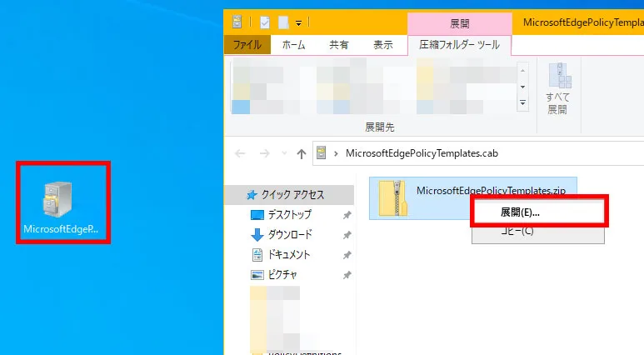Open the ファイル menu tab

(247, 45)
